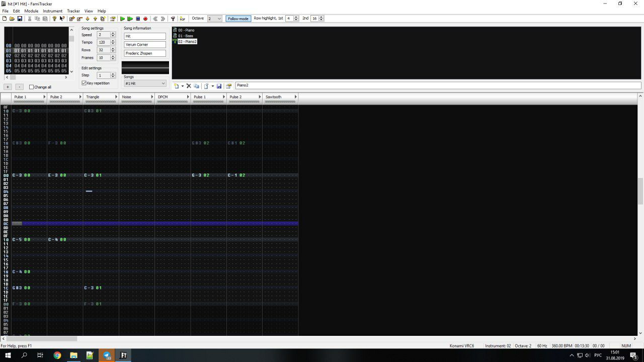The height and width of the screenshot is (362, 644).
Task: Open the About question-mark icon
Action: click(x=54, y=19)
